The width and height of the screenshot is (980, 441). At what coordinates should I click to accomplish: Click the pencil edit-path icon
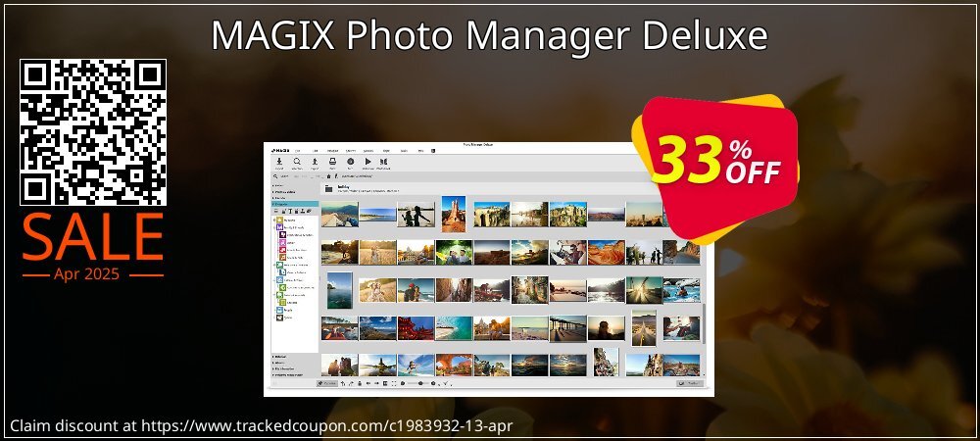(336, 176)
